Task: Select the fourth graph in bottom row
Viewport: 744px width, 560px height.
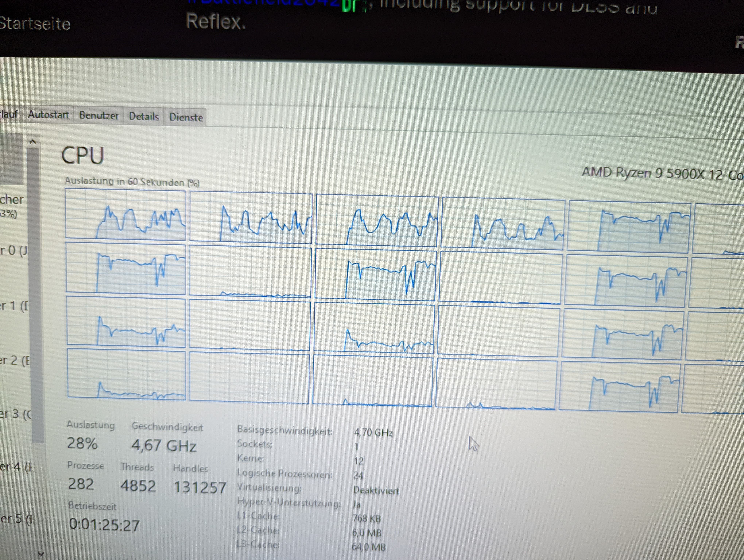Action: tap(496, 384)
